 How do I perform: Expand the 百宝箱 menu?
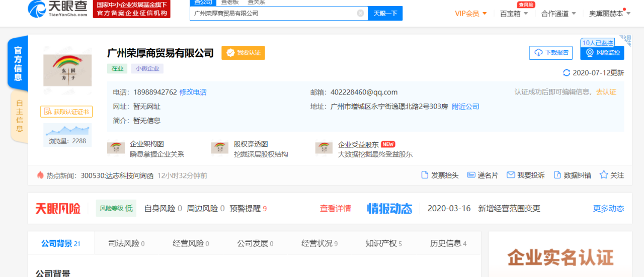tap(514, 14)
